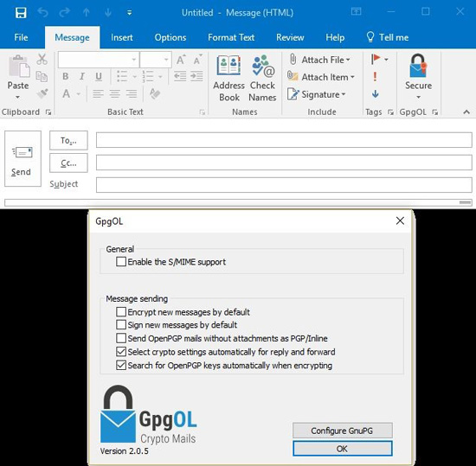
Task: Click the Cc... button
Action: click(68, 163)
